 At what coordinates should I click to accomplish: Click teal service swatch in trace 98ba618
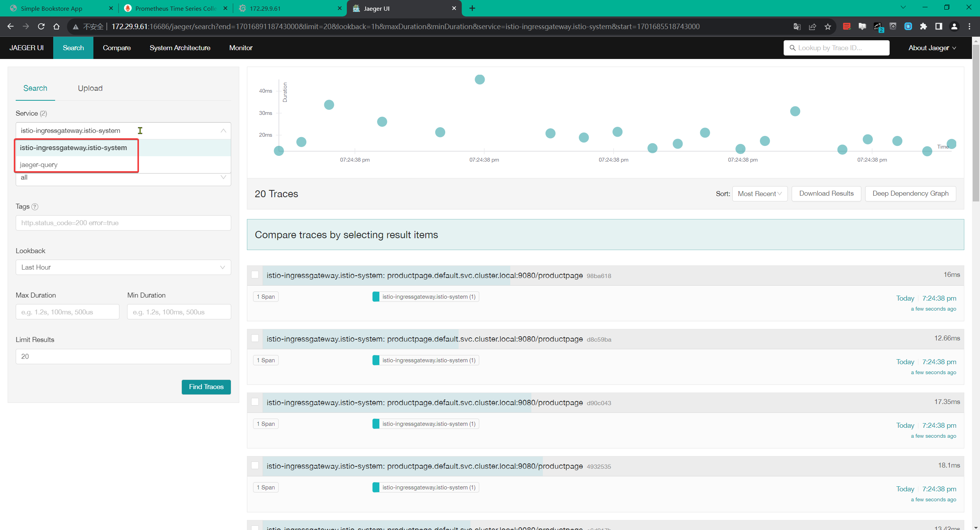tap(376, 297)
